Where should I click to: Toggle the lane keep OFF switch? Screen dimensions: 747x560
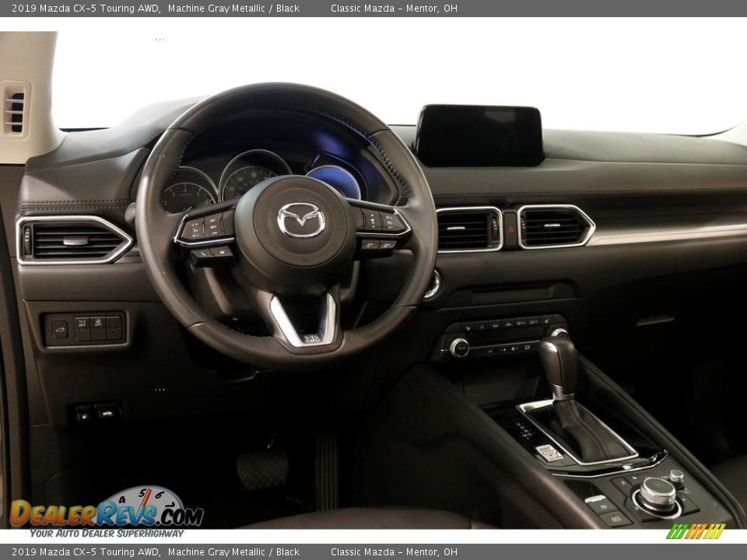click(98, 323)
